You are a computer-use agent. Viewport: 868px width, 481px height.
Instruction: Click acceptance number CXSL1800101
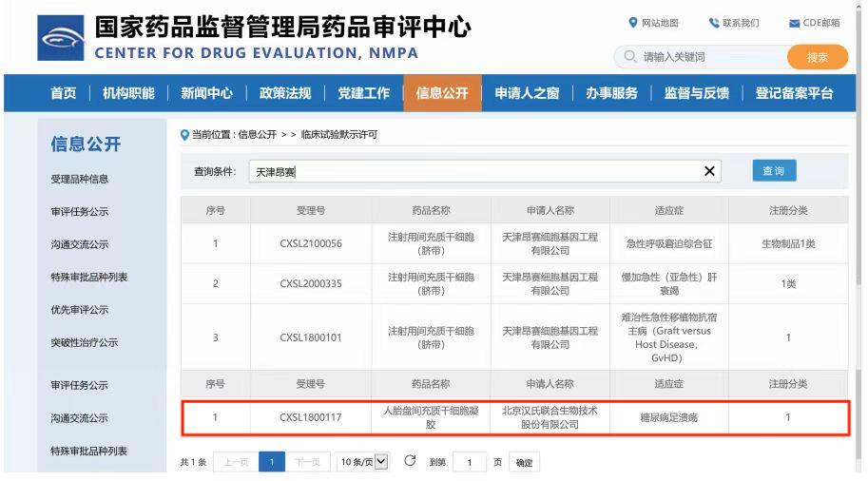(311, 337)
